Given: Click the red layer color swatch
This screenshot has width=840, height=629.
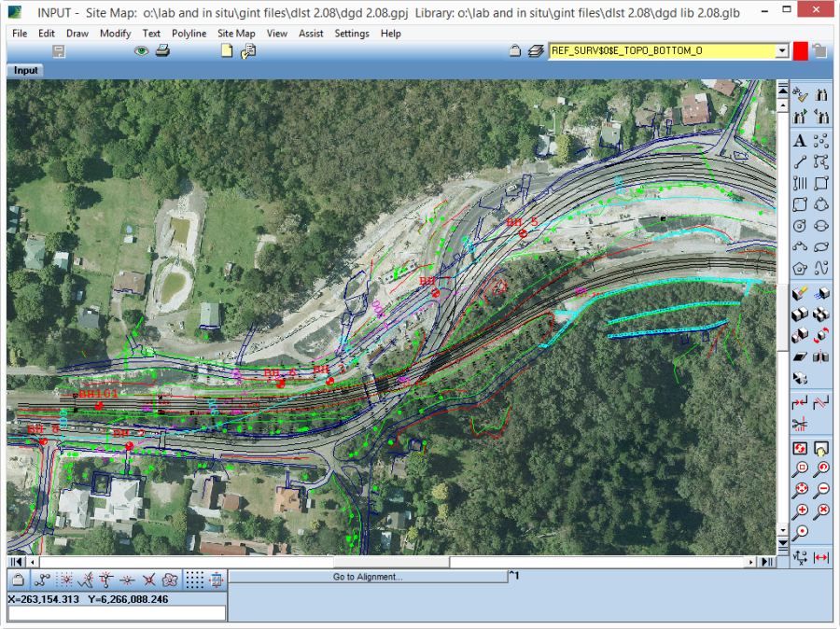Looking at the screenshot, I should coord(800,51).
